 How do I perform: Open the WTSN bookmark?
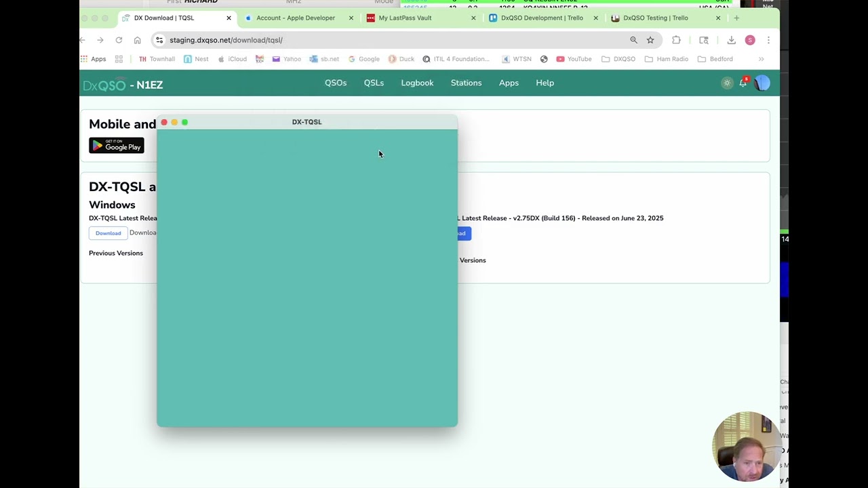point(517,59)
